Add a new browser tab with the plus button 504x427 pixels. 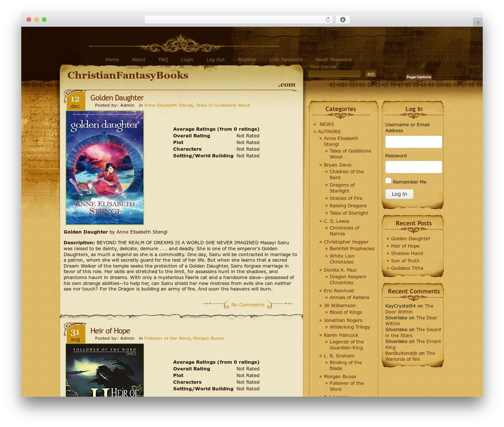pos(478,22)
